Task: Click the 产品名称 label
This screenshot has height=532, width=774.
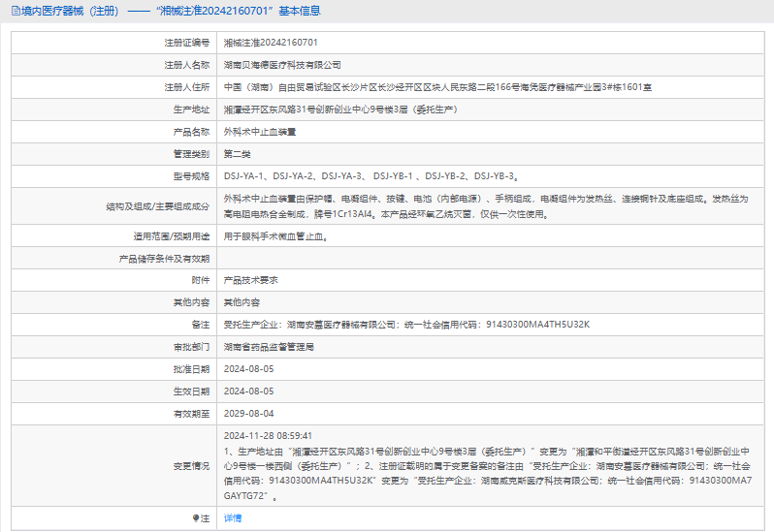Action: [x=191, y=132]
